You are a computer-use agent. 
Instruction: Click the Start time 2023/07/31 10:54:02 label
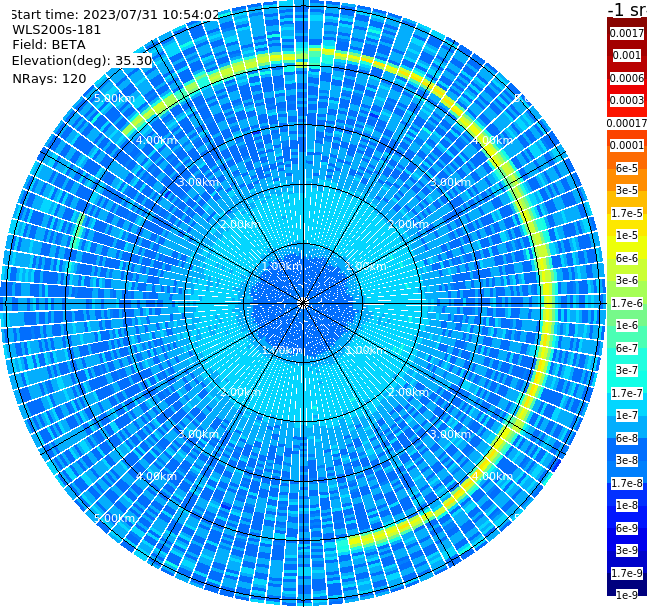coord(115,14)
